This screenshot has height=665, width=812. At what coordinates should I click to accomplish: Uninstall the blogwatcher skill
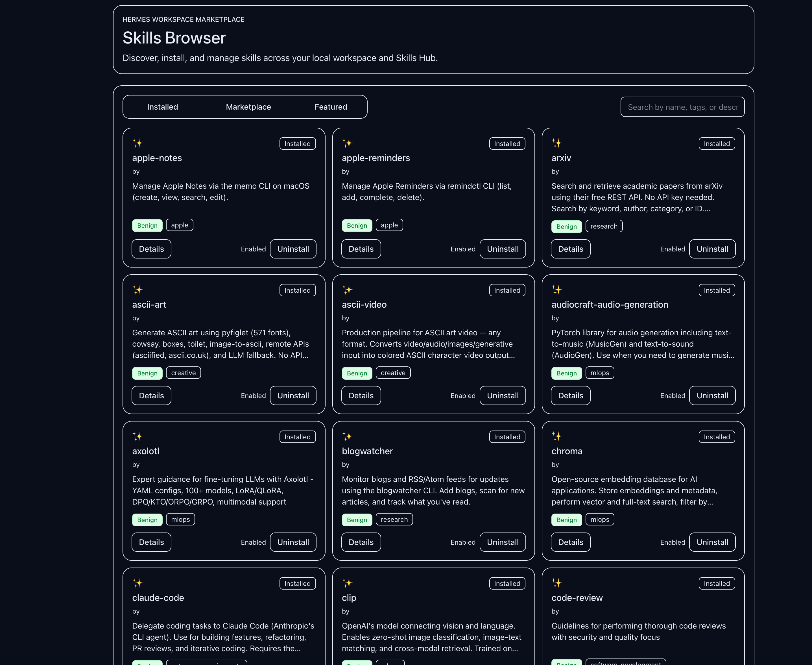[x=503, y=542]
